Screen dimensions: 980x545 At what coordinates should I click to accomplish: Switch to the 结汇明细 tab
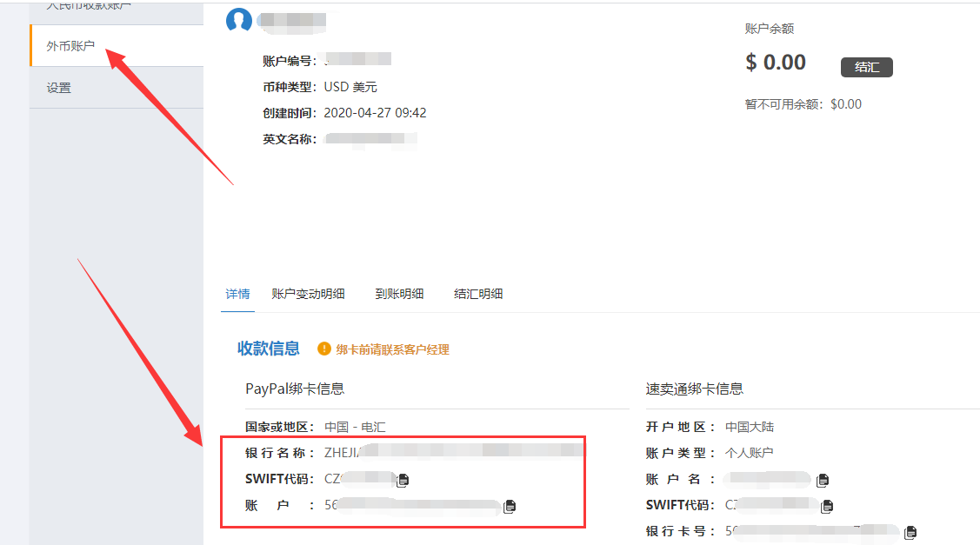click(x=478, y=294)
